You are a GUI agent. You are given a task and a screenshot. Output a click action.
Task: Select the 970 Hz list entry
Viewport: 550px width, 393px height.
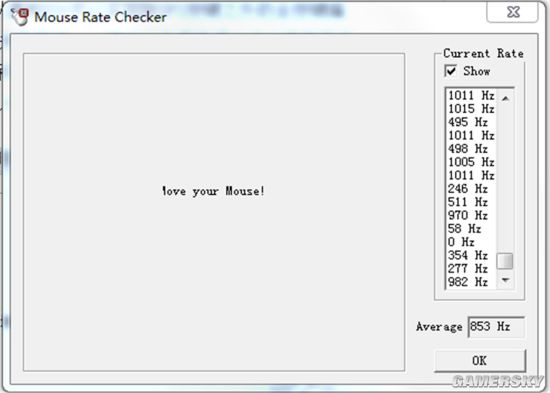click(471, 215)
